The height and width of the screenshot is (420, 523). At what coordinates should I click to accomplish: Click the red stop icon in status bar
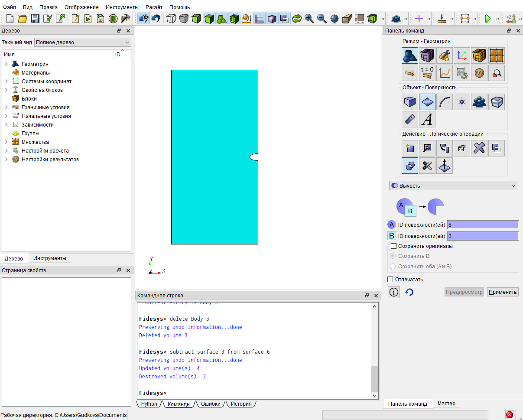(510, 415)
